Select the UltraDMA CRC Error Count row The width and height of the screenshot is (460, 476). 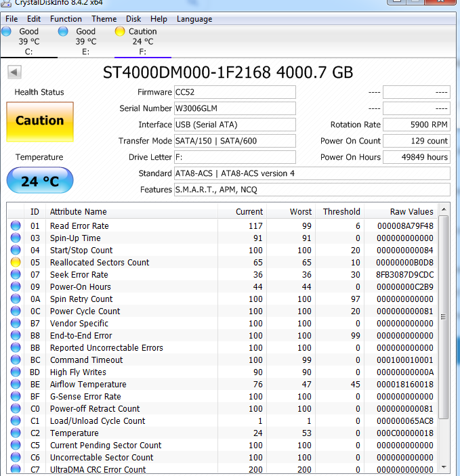coord(222,469)
